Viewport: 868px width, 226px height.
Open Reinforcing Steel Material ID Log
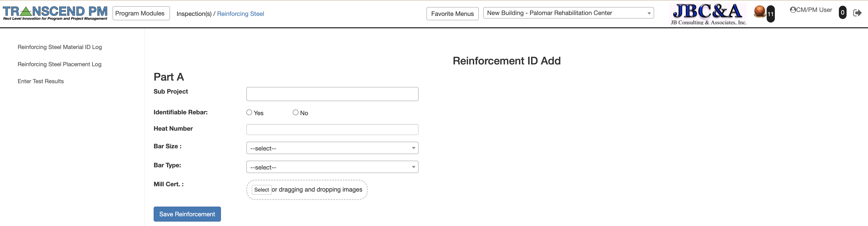(x=60, y=47)
